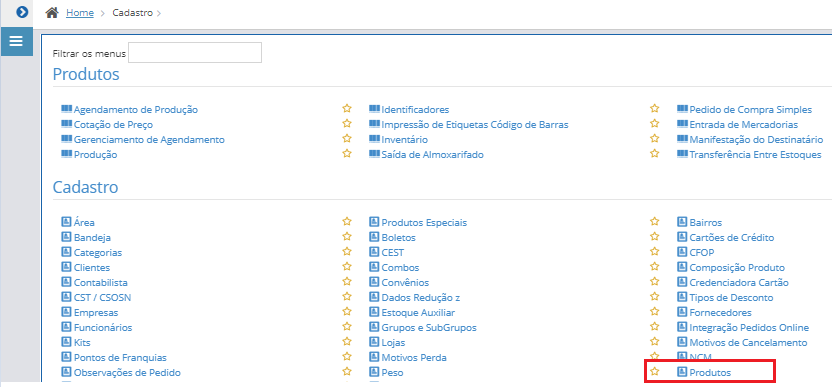
Task: Click the form icon beside Área
Action: click(x=66, y=222)
